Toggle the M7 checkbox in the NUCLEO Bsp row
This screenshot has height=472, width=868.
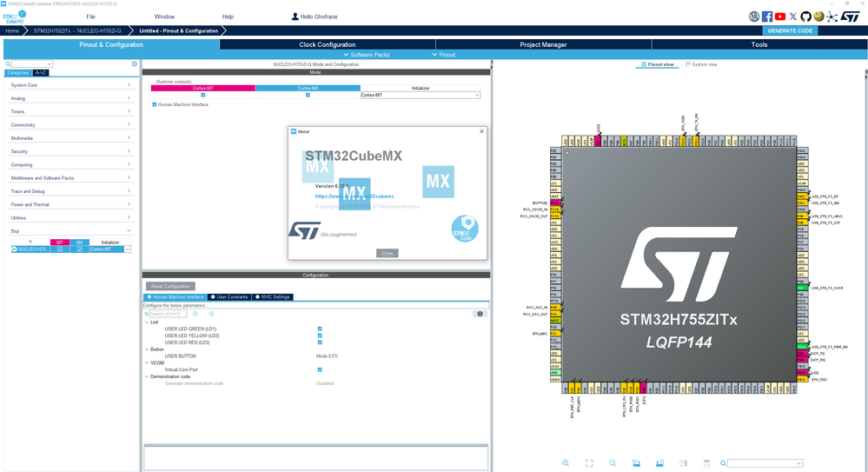[x=60, y=249]
